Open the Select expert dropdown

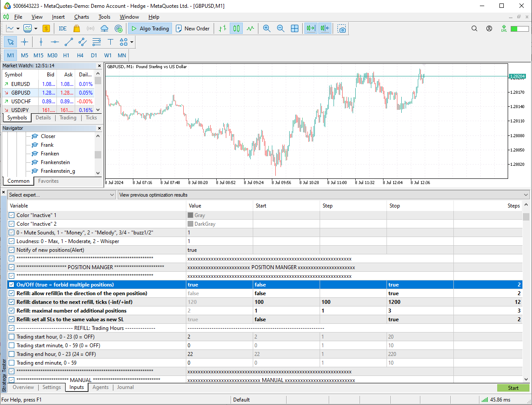62,195
